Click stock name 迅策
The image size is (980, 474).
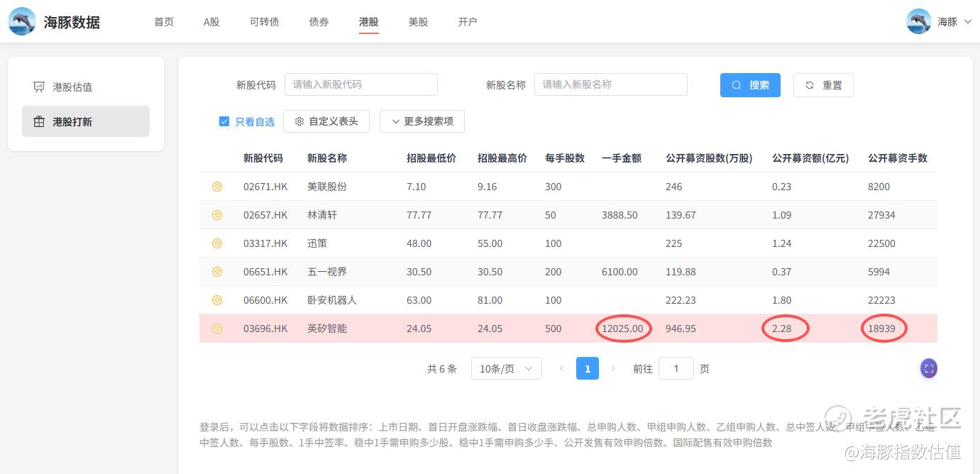[x=317, y=243]
